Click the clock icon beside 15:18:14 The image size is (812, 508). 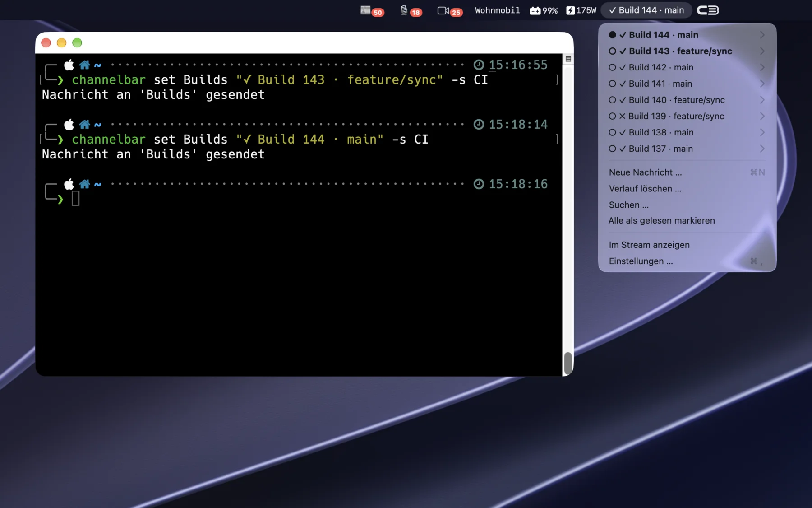(x=479, y=124)
